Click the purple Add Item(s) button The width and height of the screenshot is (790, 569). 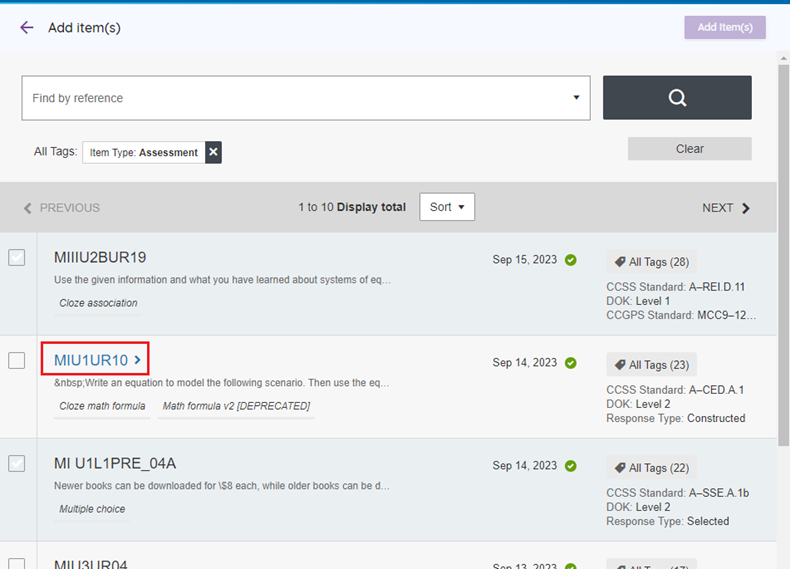coord(725,27)
